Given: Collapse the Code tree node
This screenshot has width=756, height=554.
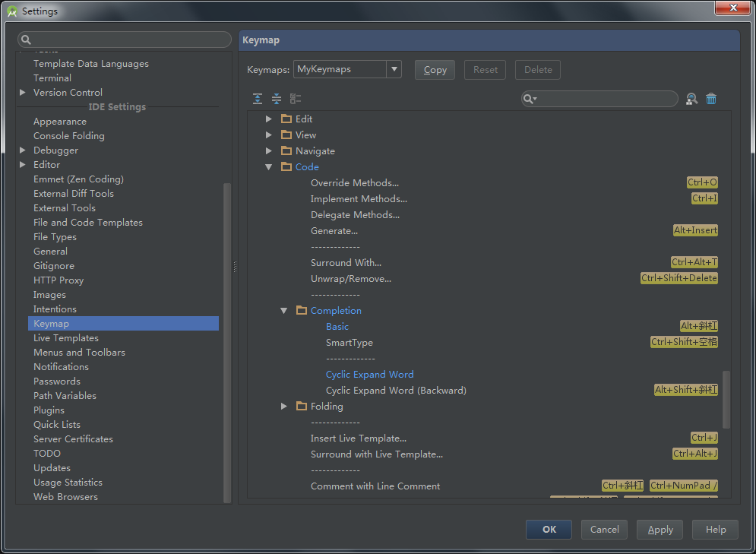Looking at the screenshot, I should (x=269, y=167).
